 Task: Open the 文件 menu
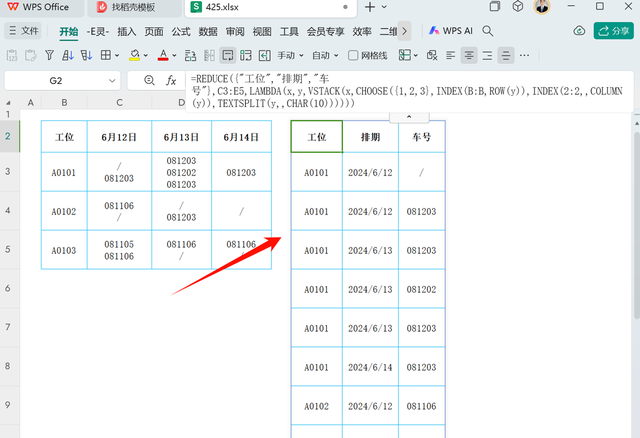tap(23, 31)
